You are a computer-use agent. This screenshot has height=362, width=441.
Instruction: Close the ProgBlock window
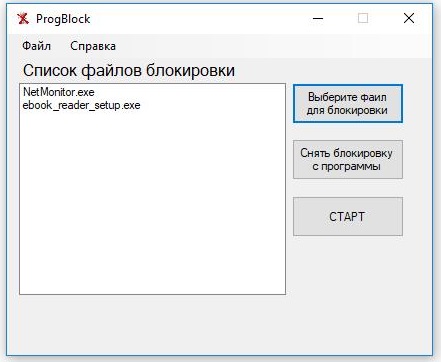(x=409, y=18)
